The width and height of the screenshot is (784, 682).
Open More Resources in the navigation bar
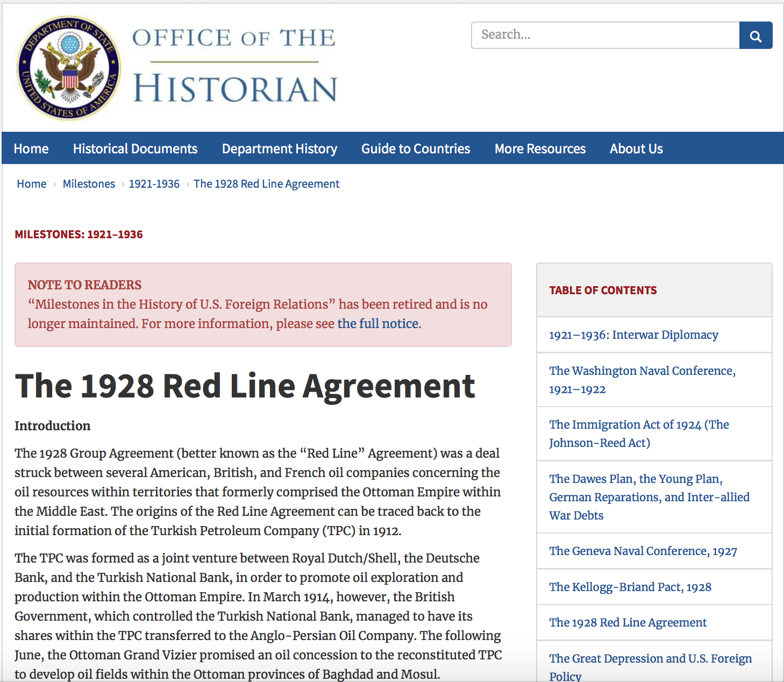[x=540, y=148]
